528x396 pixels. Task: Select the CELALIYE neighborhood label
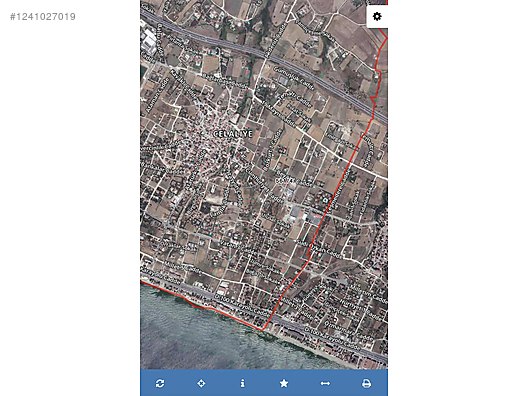pos(233,134)
